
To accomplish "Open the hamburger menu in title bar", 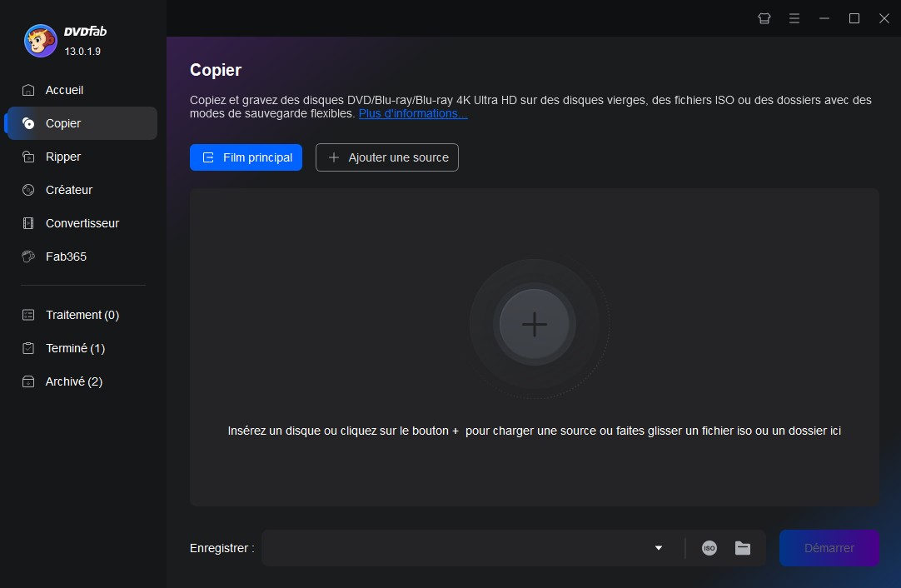I will pos(794,18).
